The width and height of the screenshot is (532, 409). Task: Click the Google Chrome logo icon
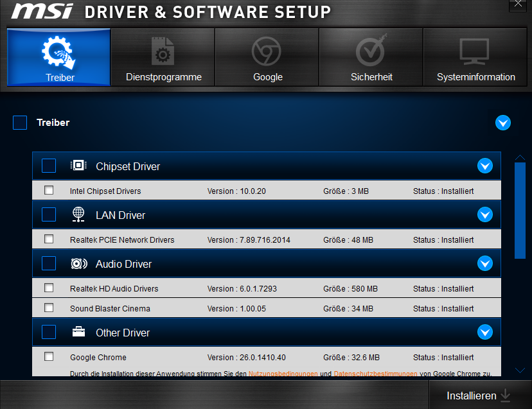267,51
